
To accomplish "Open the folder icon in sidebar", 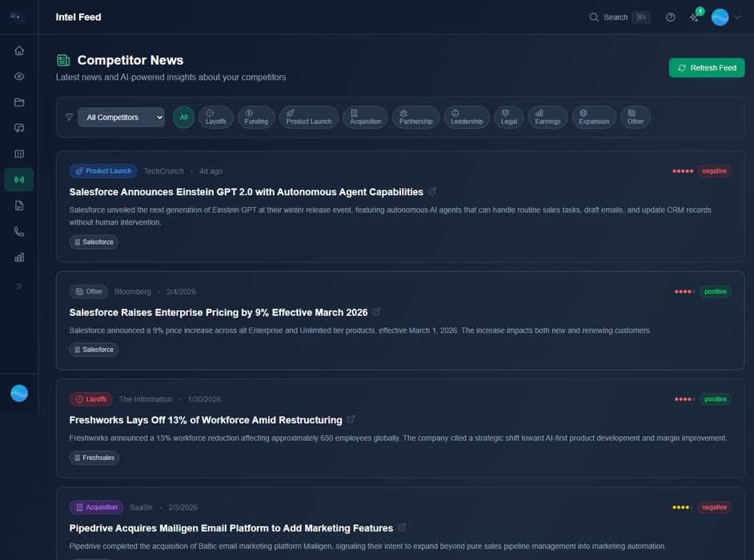I will tap(19, 102).
